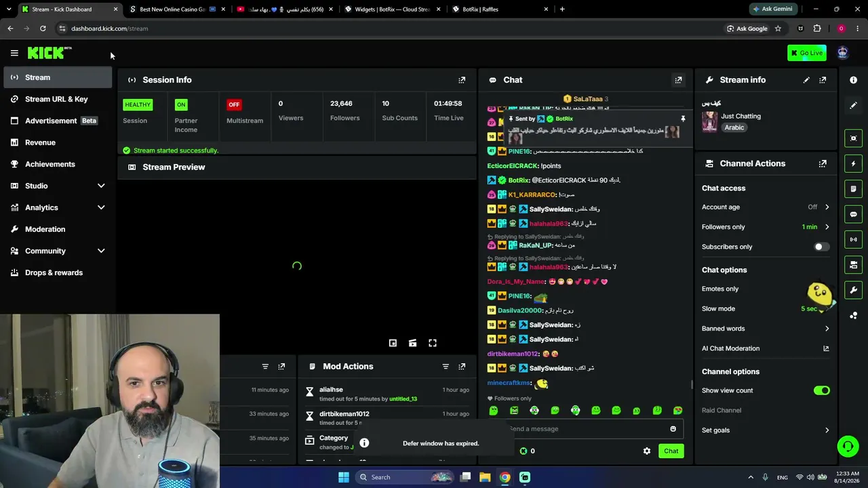
Task: Open AI Chat Moderation external link
Action: (x=826, y=348)
